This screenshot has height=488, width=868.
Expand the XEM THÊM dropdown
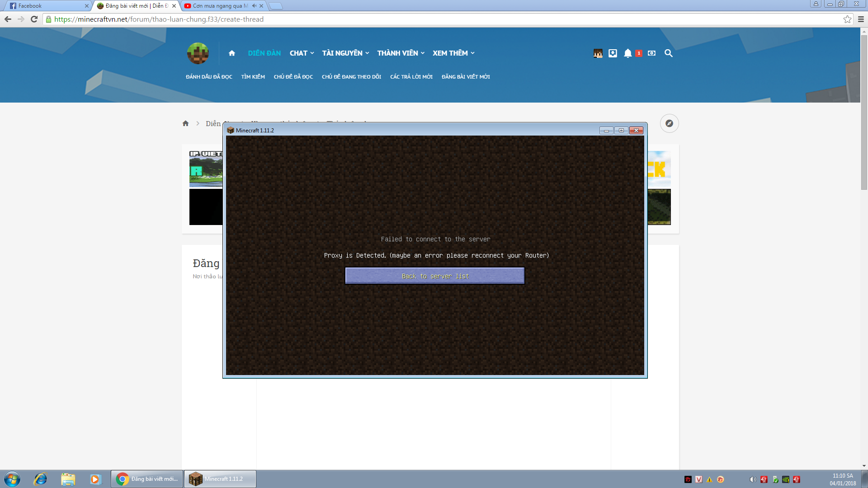click(453, 53)
